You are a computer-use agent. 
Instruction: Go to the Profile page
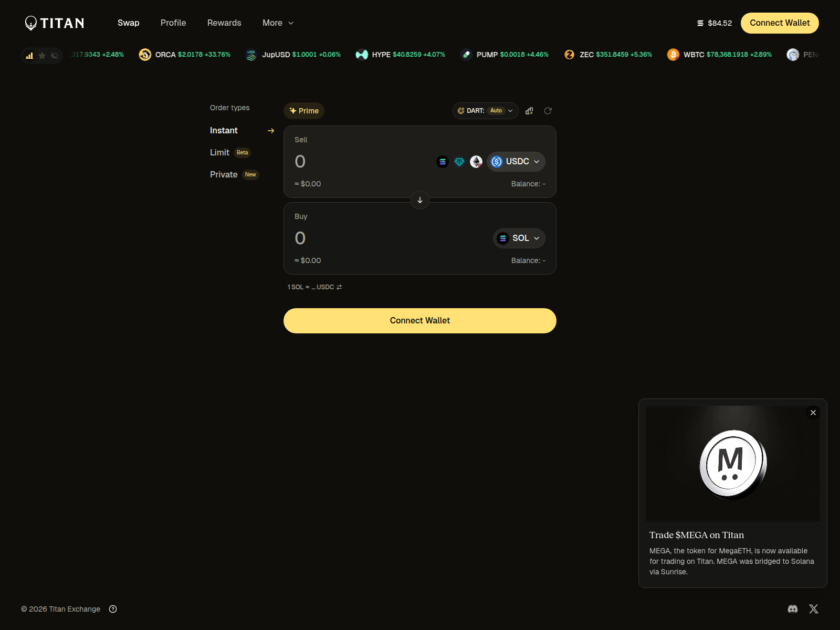[x=173, y=23]
